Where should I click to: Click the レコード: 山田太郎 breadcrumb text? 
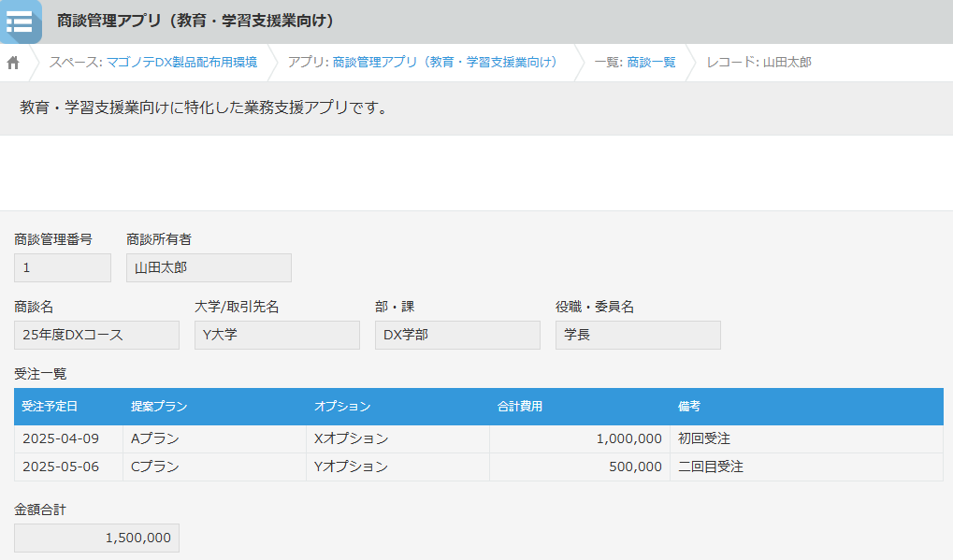(758, 62)
